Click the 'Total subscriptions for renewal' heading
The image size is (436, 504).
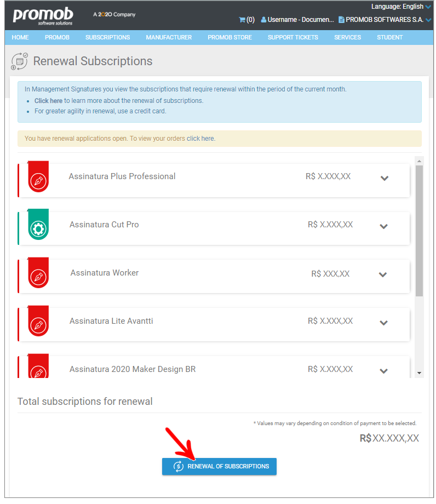coord(85,402)
